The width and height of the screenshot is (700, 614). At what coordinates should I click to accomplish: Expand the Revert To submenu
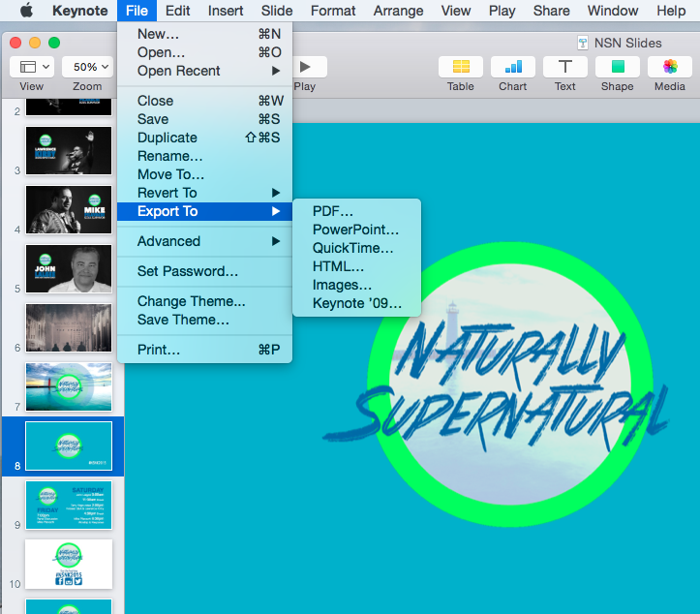(205, 193)
